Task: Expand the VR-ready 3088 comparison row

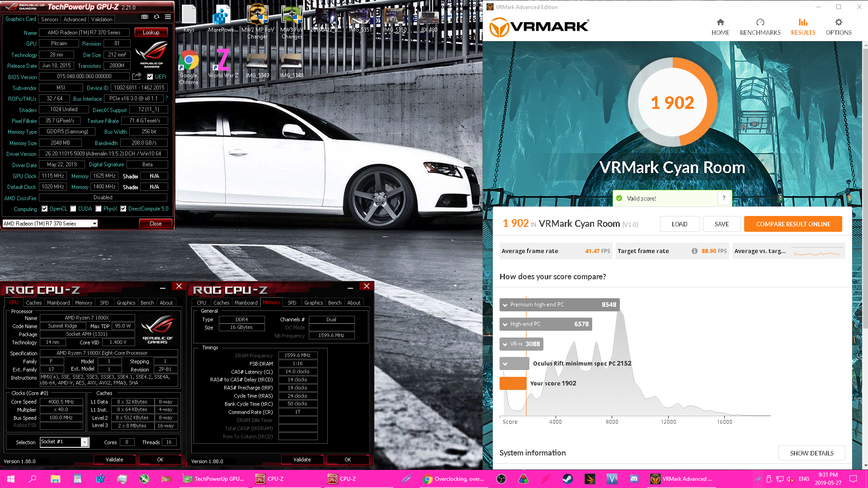Action: (521, 344)
